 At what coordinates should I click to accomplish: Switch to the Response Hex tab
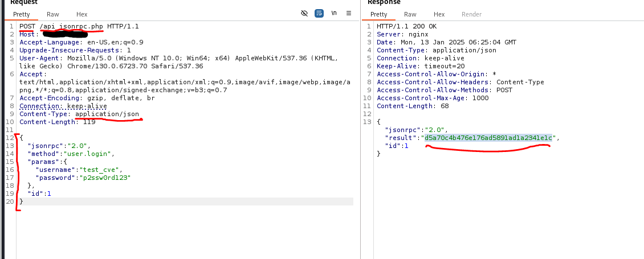[439, 14]
